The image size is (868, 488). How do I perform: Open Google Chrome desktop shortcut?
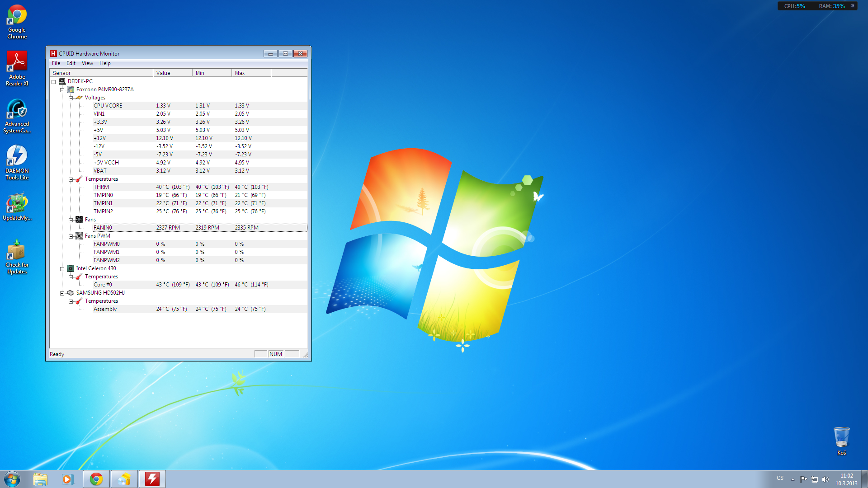coord(17,22)
